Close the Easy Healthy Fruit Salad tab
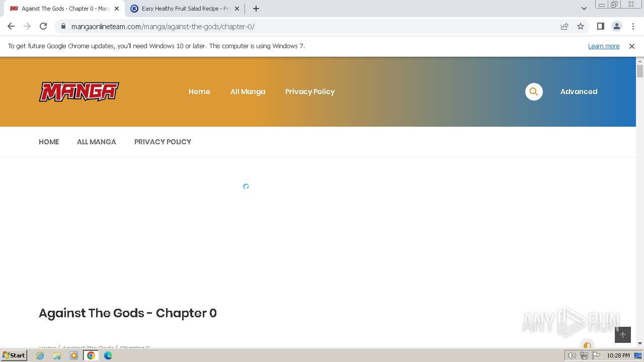The image size is (644, 362). click(237, 9)
